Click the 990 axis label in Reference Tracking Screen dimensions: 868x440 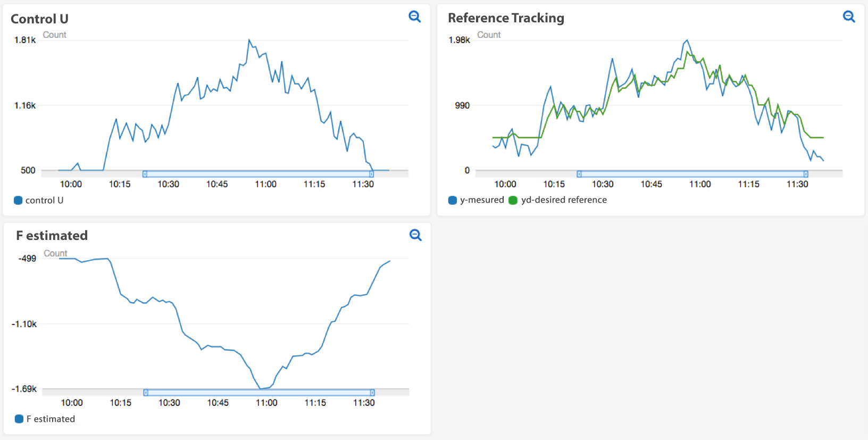click(x=462, y=105)
